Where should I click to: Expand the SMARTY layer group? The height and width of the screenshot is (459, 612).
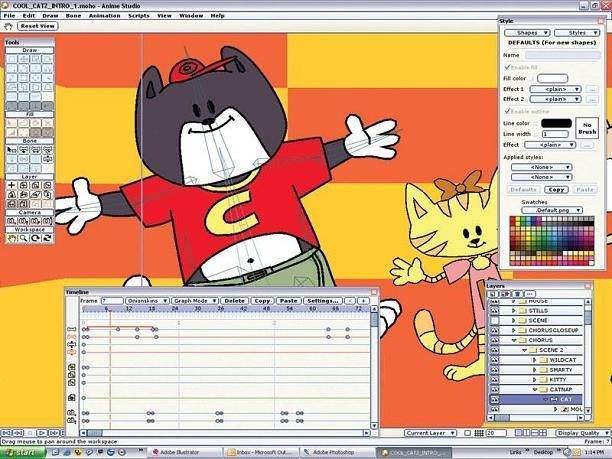[535, 370]
